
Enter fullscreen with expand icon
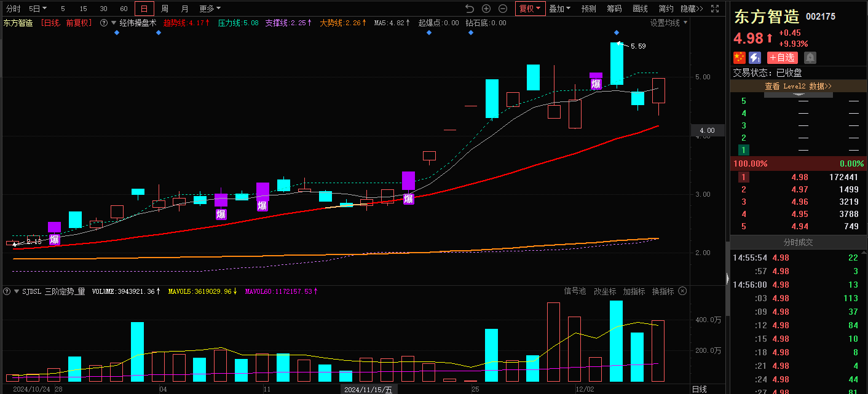[x=715, y=9]
